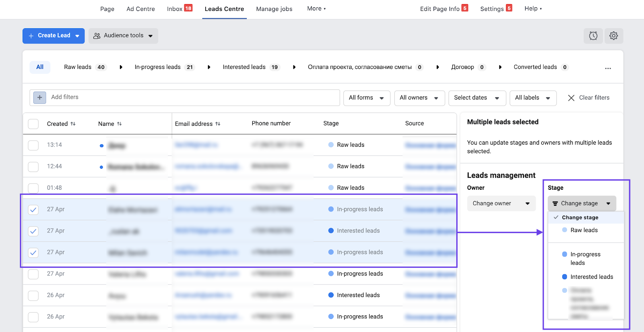Click the dark blue dot at 26 Apr Interested

(331, 295)
